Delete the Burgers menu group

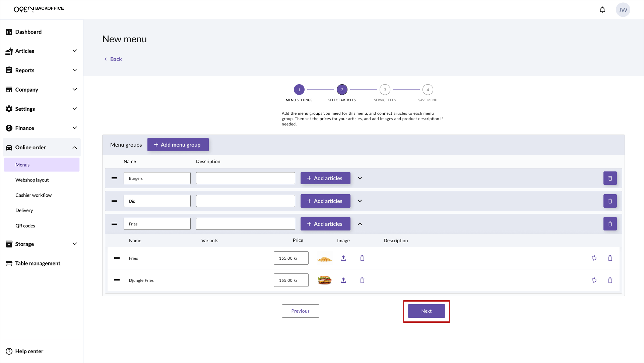[x=610, y=178]
